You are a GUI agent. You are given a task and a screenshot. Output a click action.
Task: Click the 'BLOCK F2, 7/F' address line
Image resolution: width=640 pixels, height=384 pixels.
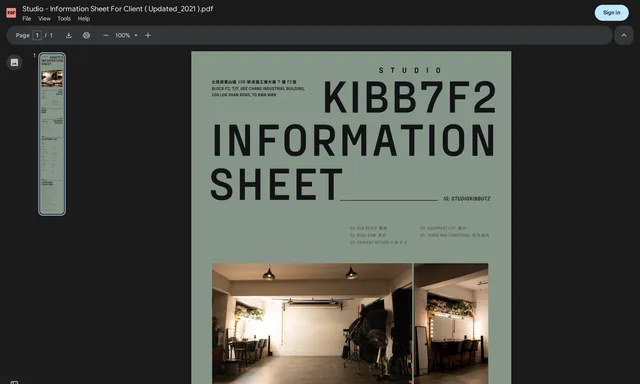[x=258, y=89]
